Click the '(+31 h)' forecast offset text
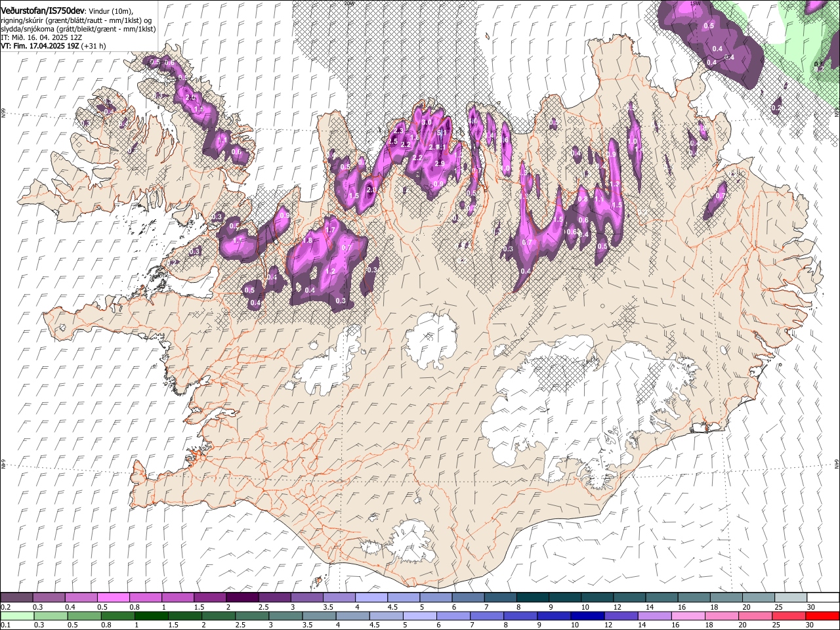The height and width of the screenshot is (630, 840). (94, 46)
